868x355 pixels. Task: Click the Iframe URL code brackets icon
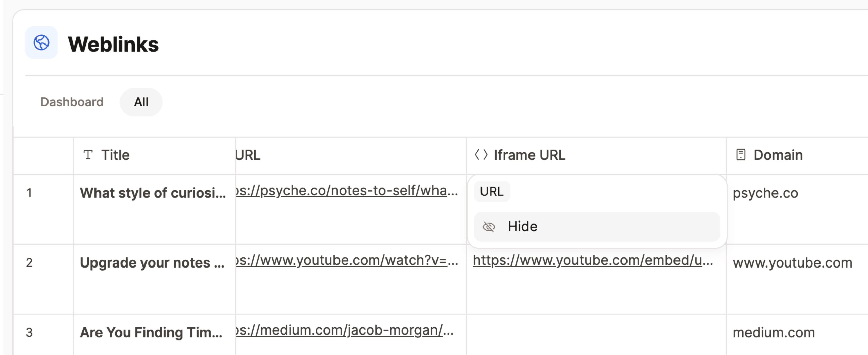(x=481, y=155)
